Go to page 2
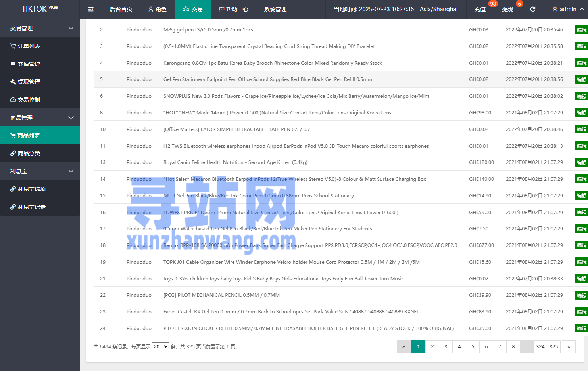Image resolution: width=588 pixels, height=371 pixels. click(432, 347)
